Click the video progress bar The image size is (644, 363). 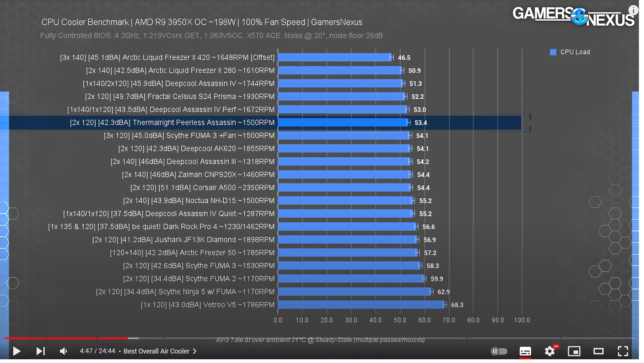pyautogui.click(x=320, y=338)
